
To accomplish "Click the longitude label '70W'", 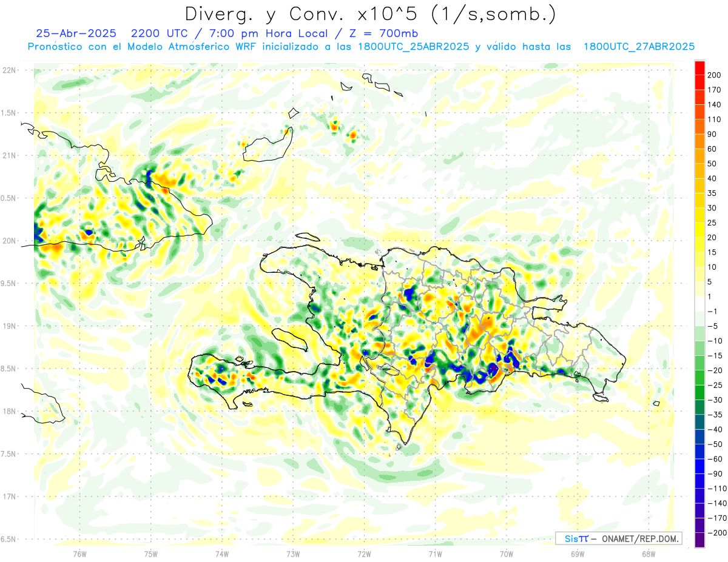I will click(x=507, y=554).
